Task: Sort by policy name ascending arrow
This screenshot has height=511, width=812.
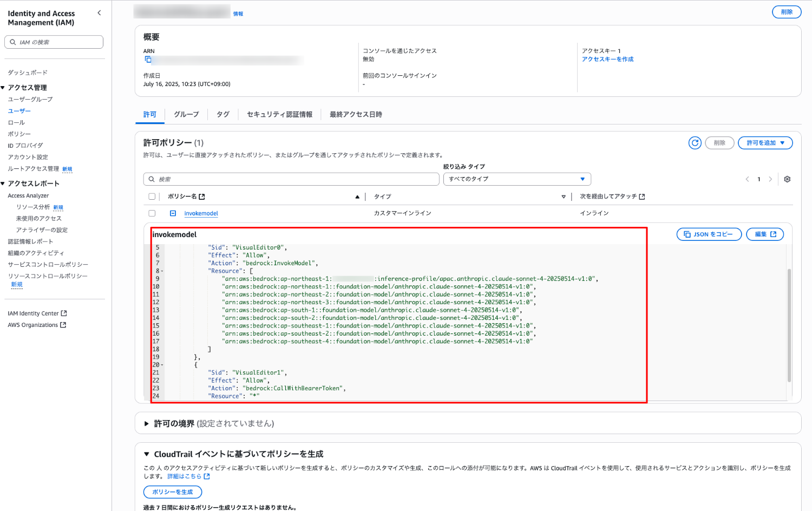Action: 357,197
